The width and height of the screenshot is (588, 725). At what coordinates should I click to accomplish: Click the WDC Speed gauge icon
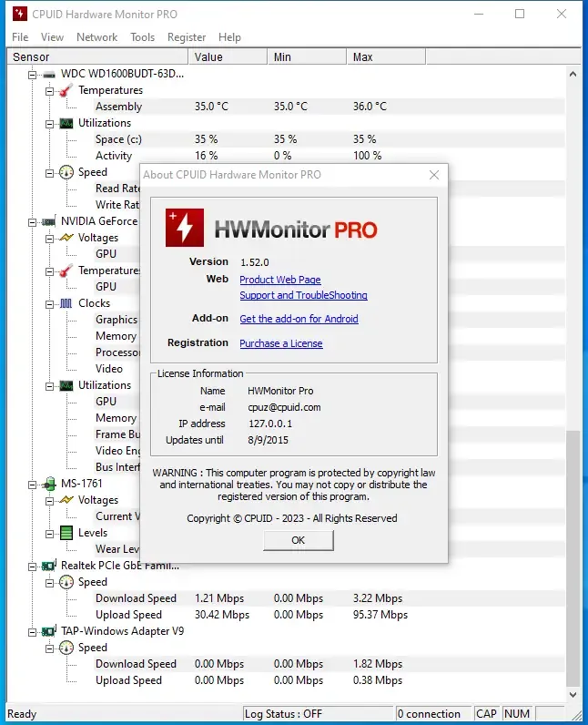point(66,172)
